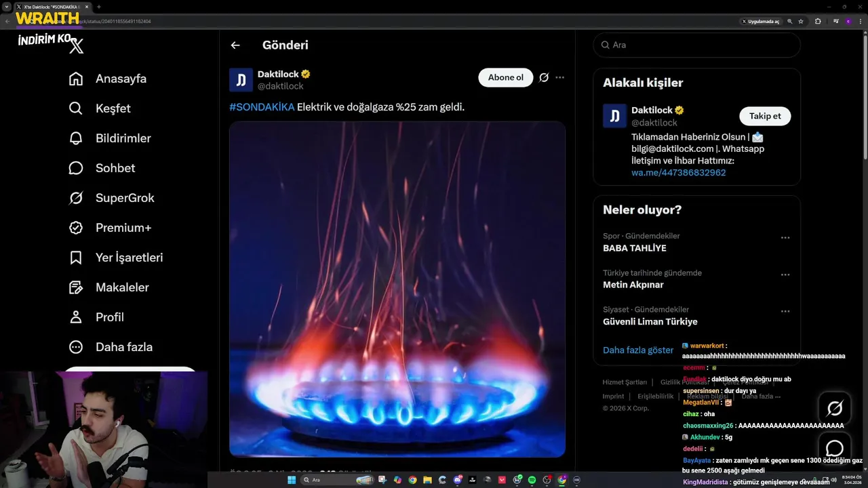Image resolution: width=868 pixels, height=488 pixels.
Task: Close the X'te Daktilock tab
Action: 87,7
